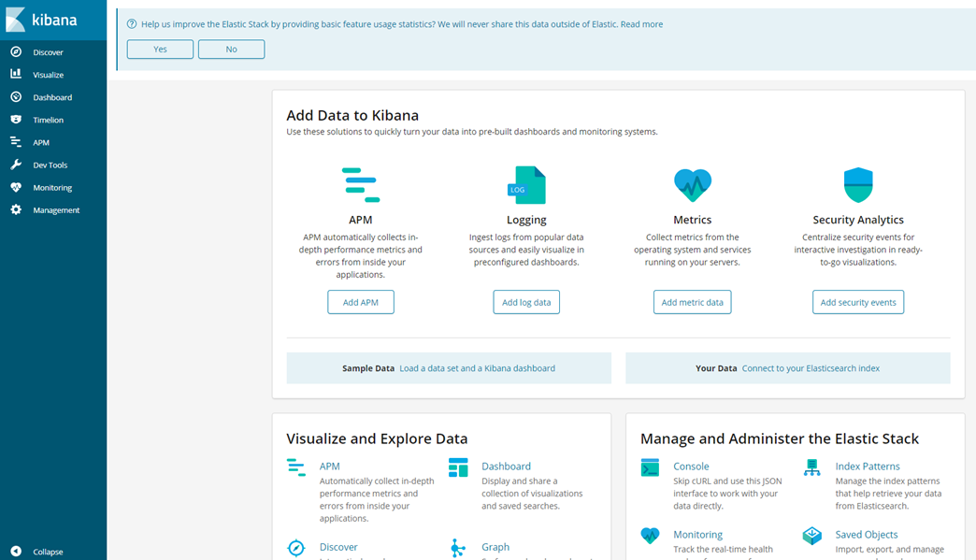Open the Index Patterns link

pos(868,467)
